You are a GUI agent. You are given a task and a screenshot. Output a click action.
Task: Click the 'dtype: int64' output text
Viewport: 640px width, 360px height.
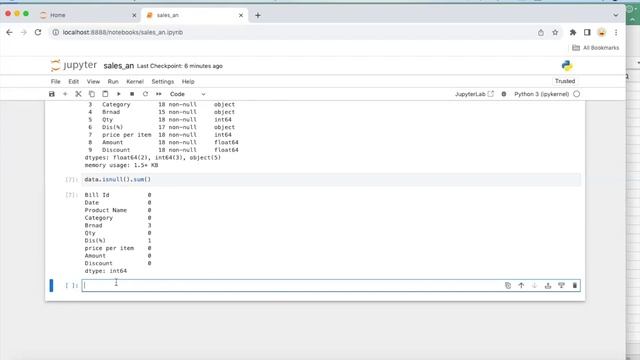tap(106, 271)
